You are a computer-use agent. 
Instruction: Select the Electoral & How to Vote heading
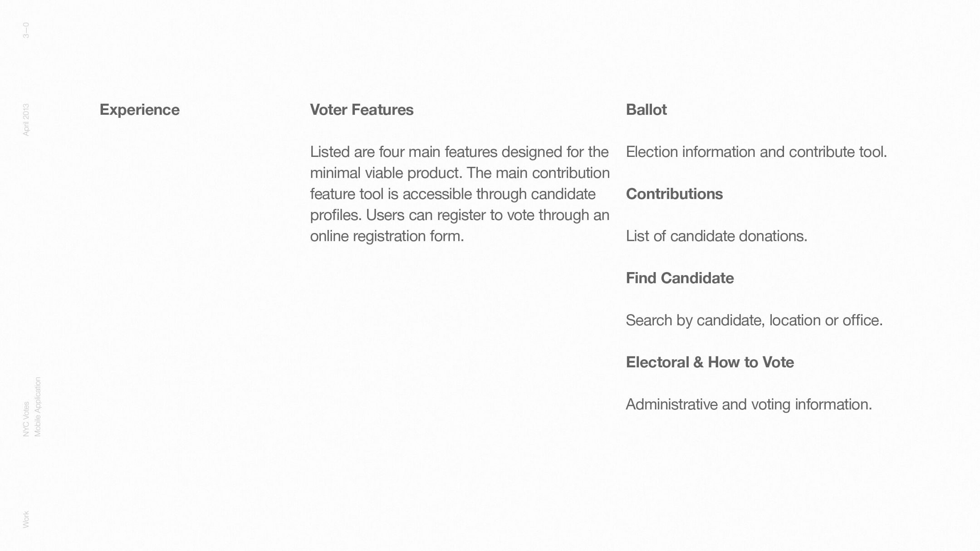pyautogui.click(x=710, y=362)
